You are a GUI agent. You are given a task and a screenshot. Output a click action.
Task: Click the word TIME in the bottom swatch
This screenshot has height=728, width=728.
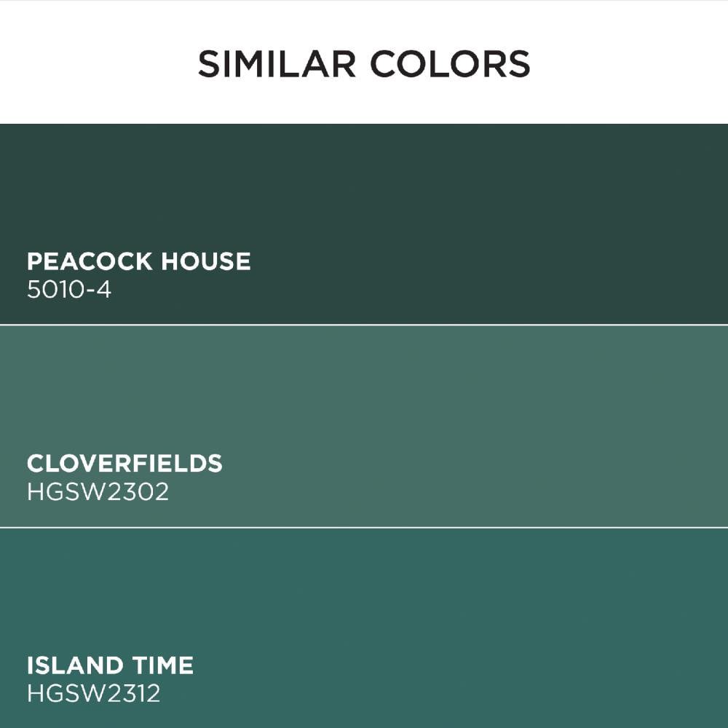pyautogui.click(x=162, y=665)
